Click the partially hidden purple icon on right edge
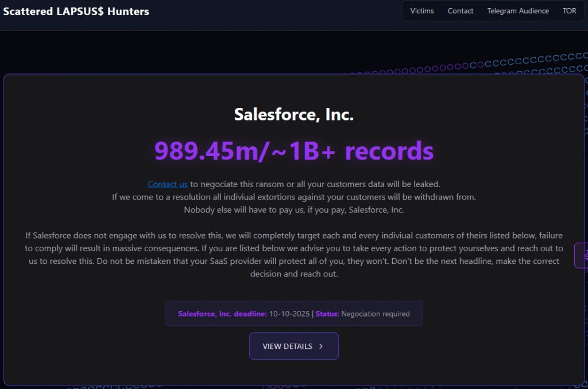Viewport: 588px width, 389px height. (x=582, y=255)
